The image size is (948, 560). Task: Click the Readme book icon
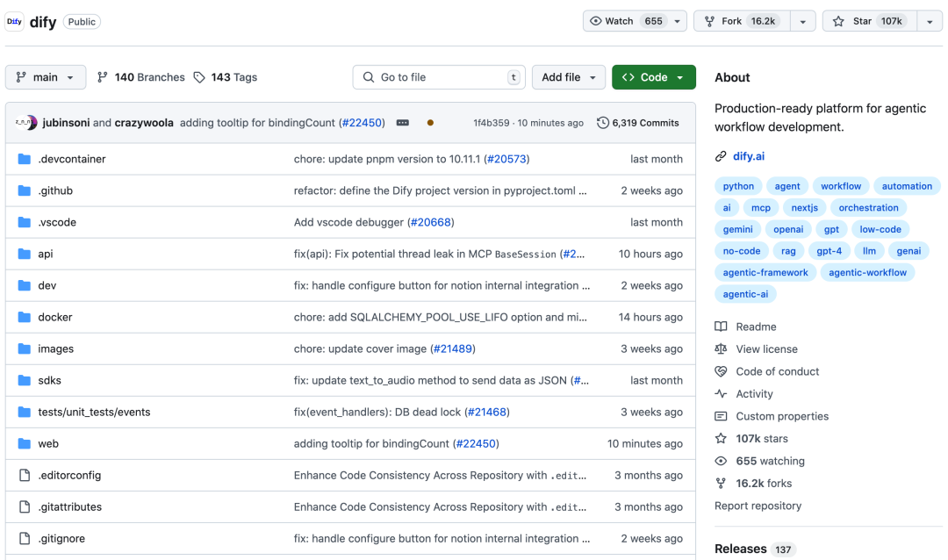click(x=721, y=327)
